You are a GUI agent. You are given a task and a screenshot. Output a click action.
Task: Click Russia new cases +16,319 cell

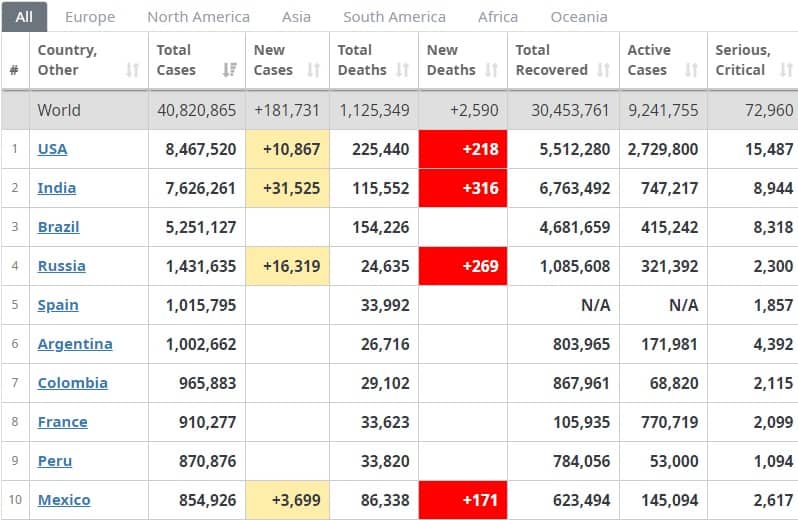(288, 266)
